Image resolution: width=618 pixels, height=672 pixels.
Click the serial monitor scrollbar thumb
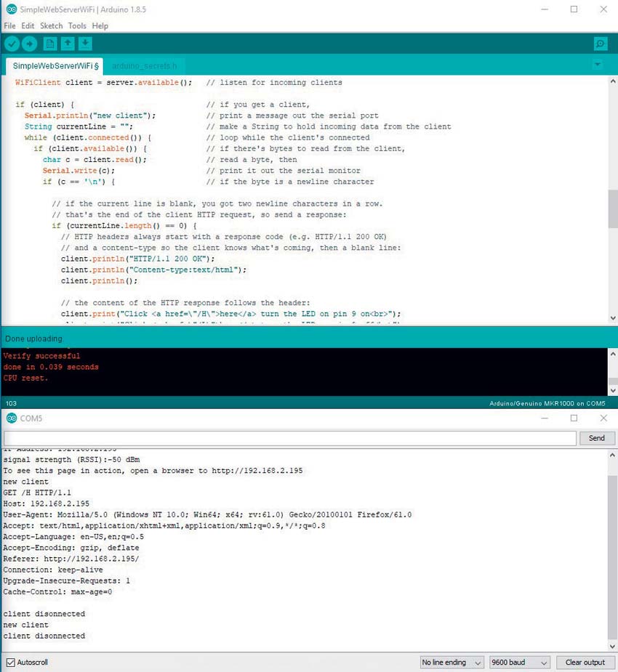612,556
